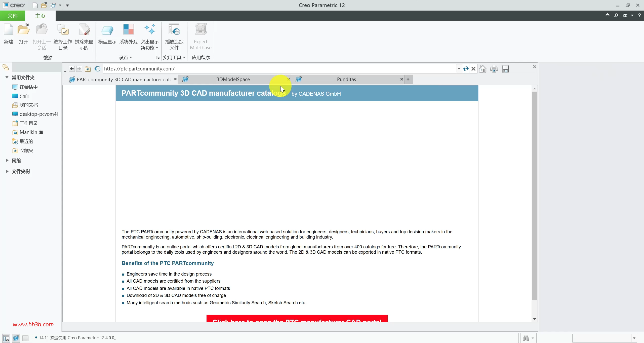Open dropdown next to binoculars icon

(533, 338)
